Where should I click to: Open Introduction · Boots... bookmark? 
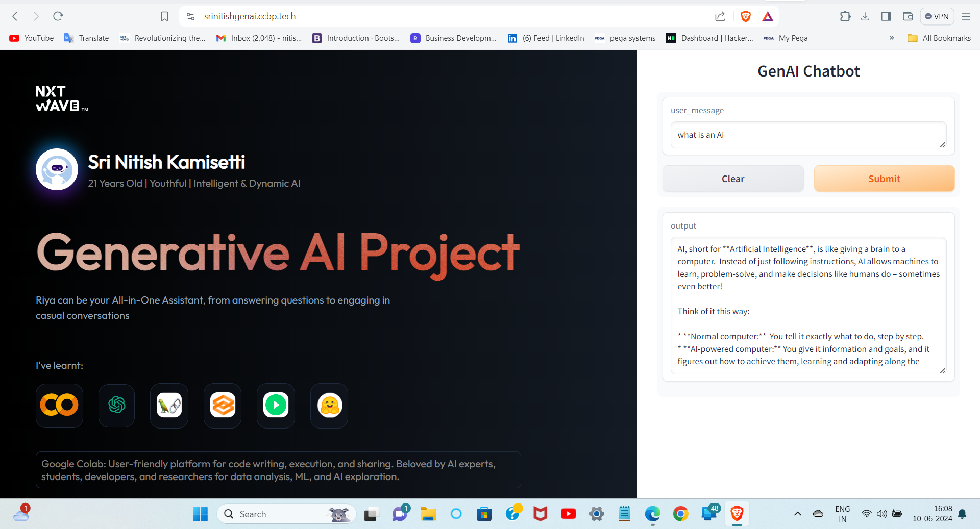(356, 38)
